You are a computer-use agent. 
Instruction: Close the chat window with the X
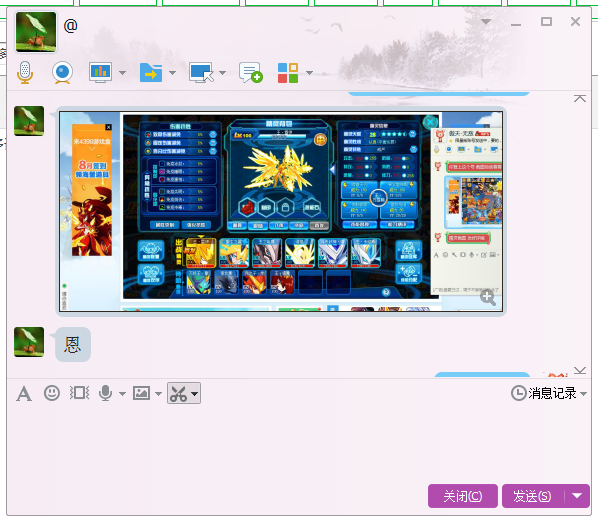[x=575, y=21]
